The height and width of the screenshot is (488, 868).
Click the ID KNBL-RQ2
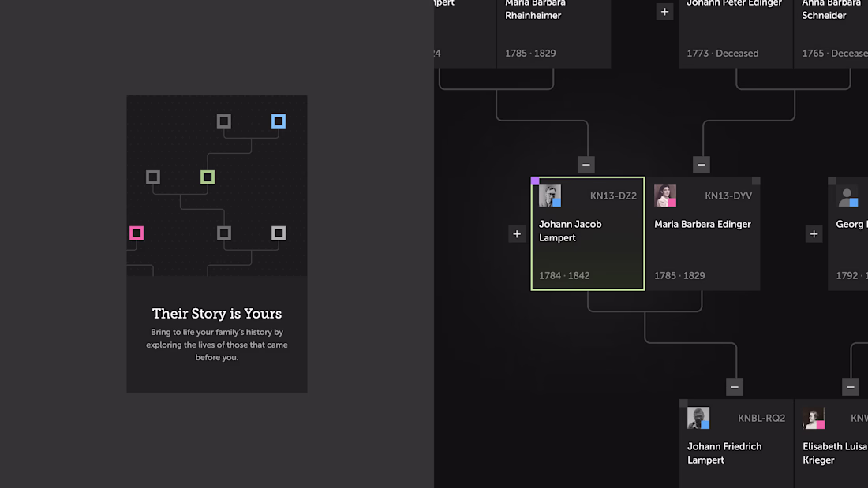click(x=761, y=419)
